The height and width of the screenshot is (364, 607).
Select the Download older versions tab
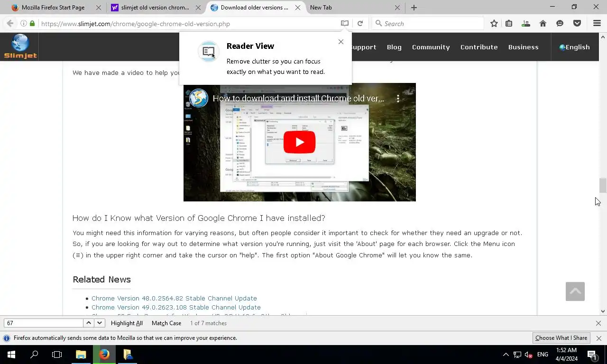click(x=254, y=8)
